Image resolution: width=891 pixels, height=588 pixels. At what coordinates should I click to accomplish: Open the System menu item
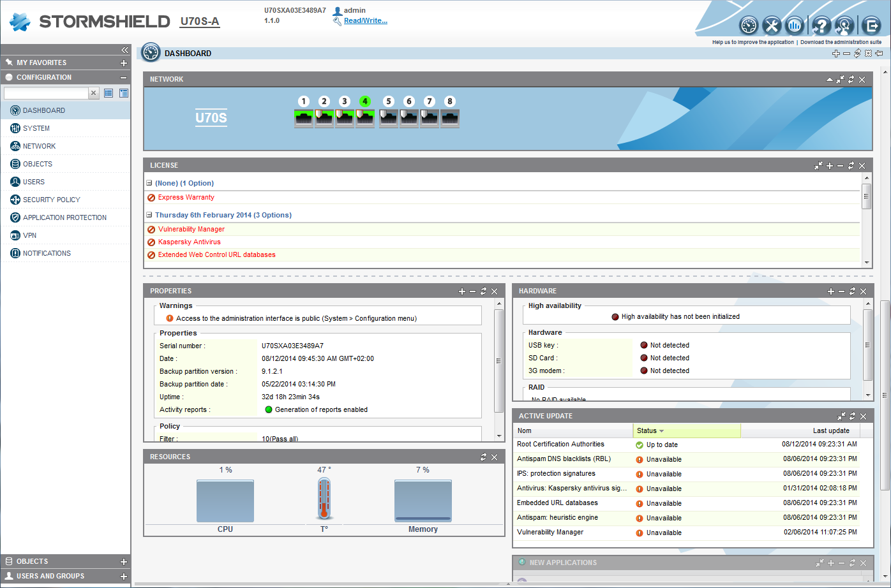(x=65, y=128)
